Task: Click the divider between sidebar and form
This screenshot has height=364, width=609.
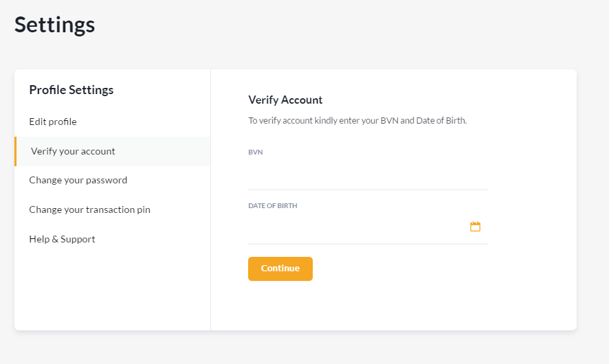Action: [x=210, y=200]
